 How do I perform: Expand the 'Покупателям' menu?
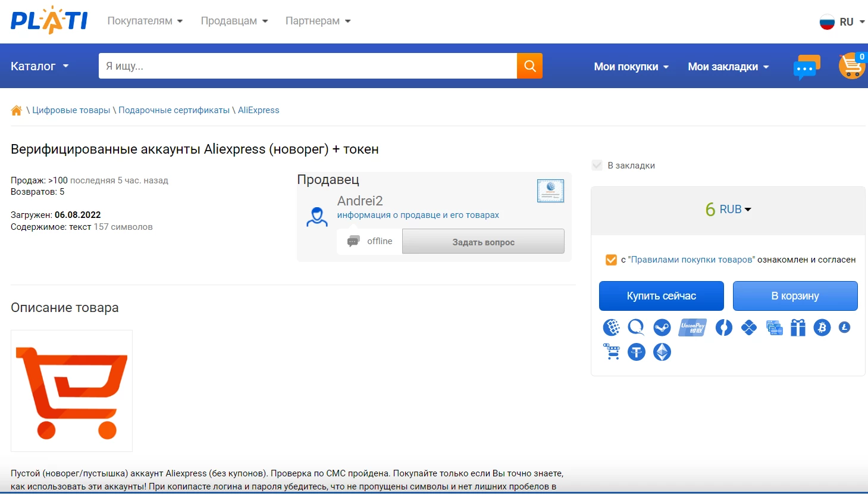click(145, 21)
